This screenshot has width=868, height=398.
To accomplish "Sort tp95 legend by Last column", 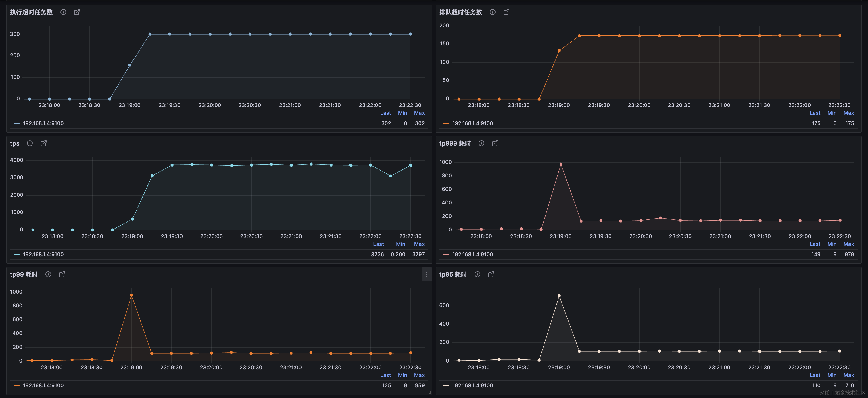I will (815, 375).
